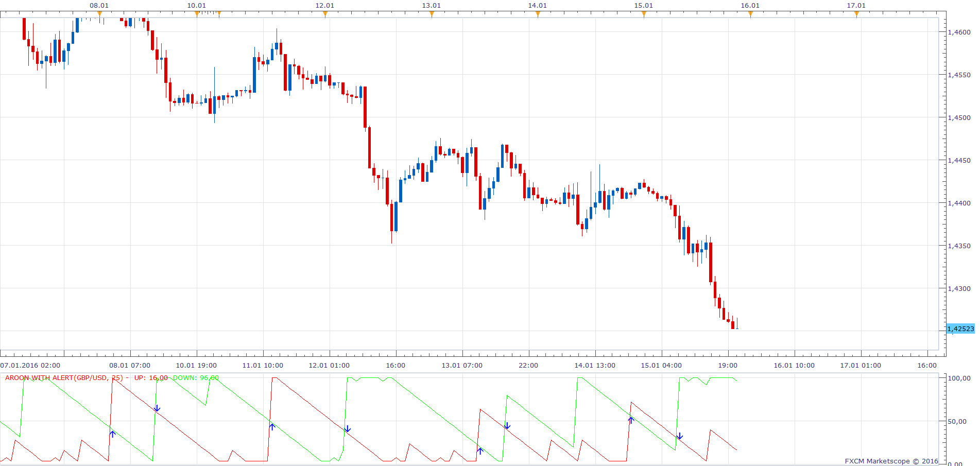The height and width of the screenshot is (466, 980).
Task: Click the green DOWN: 96,00 value
Action: coord(196,378)
